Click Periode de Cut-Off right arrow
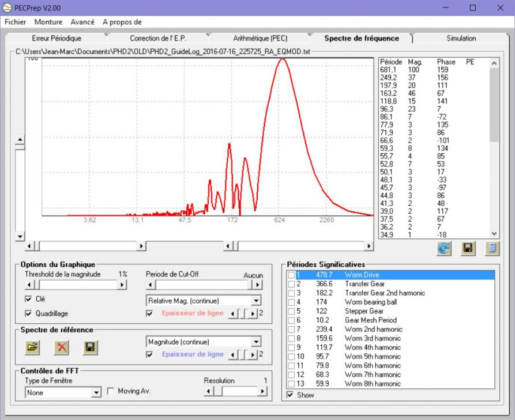The image size is (515, 420). (x=258, y=285)
